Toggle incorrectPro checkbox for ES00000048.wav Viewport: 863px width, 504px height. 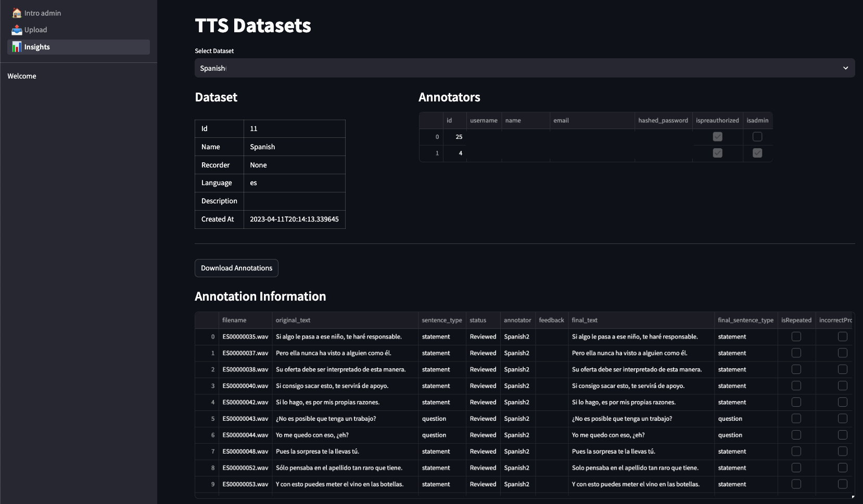pyautogui.click(x=842, y=451)
